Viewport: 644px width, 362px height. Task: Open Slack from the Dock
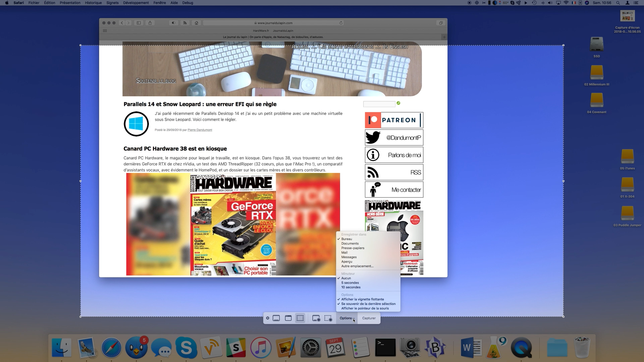[x=236, y=347]
